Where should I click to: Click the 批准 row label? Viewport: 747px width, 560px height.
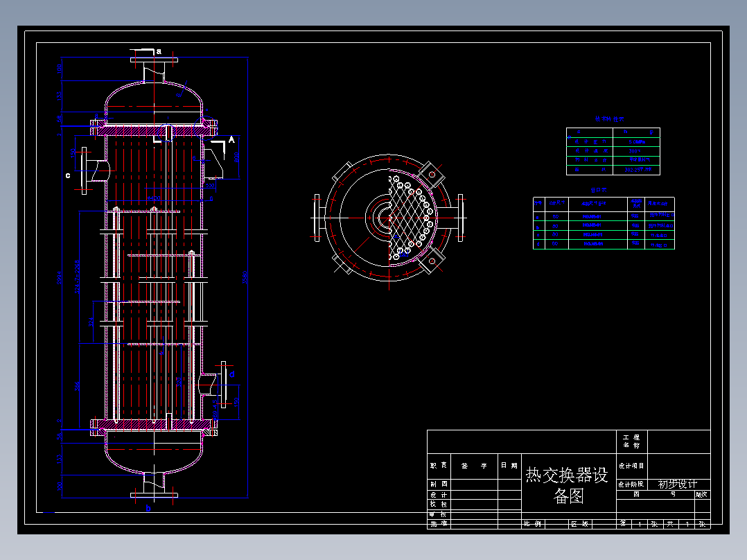[438, 524]
